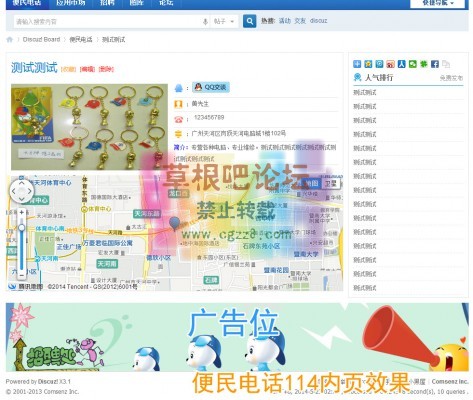Screen dimensions: 473x400
Task: Click the 免费发布 link in sidebar
Action: coord(451,78)
